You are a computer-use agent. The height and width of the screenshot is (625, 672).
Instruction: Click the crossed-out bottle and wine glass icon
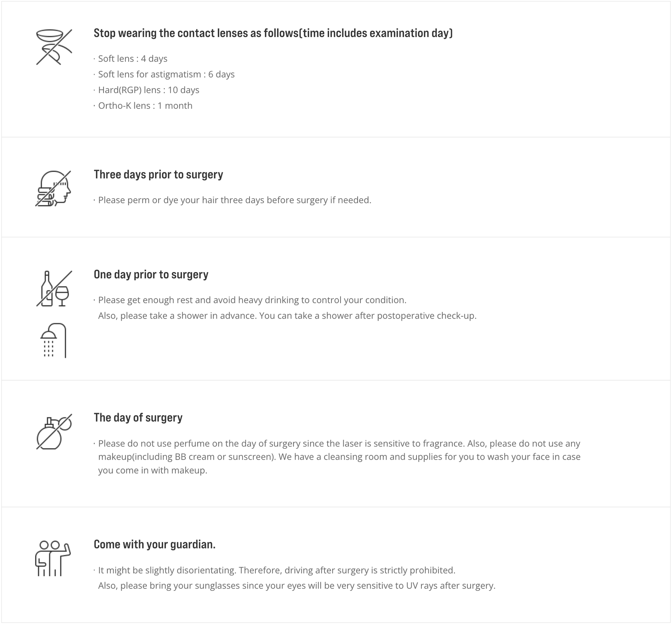coord(54,289)
